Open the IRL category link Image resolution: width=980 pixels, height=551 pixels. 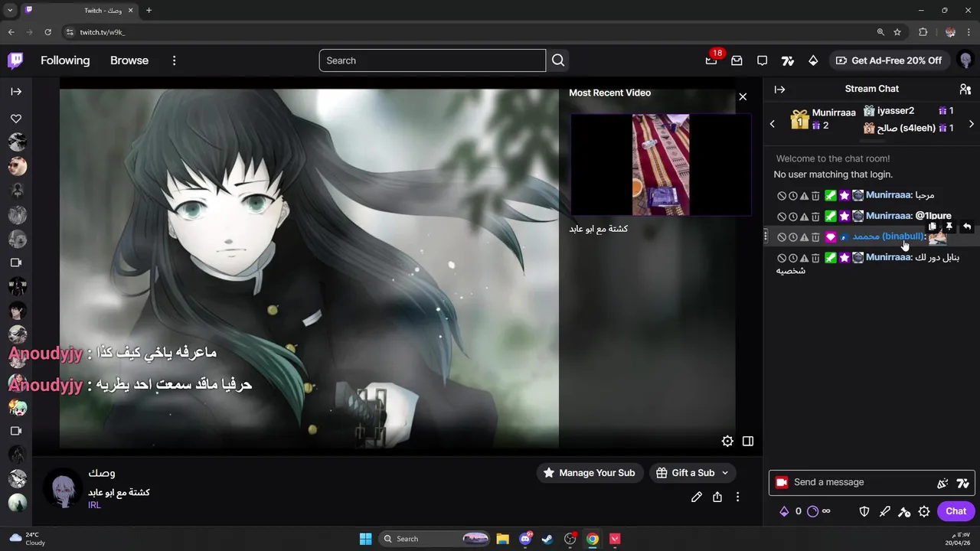(94, 505)
